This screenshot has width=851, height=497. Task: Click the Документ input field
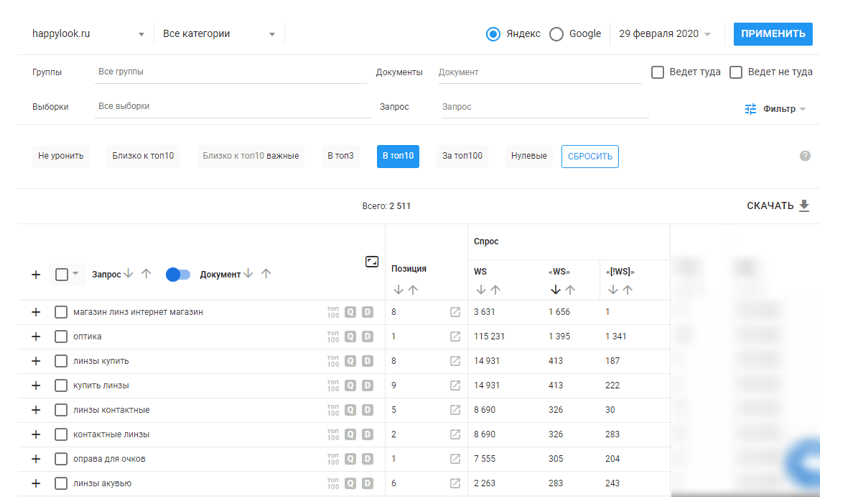coord(540,72)
